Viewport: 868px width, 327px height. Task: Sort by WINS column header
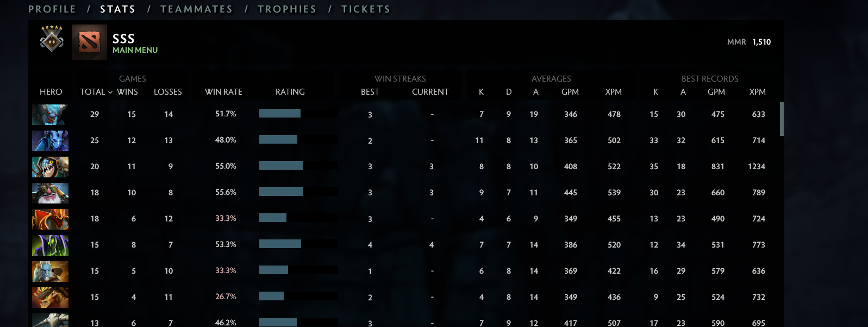[127, 92]
